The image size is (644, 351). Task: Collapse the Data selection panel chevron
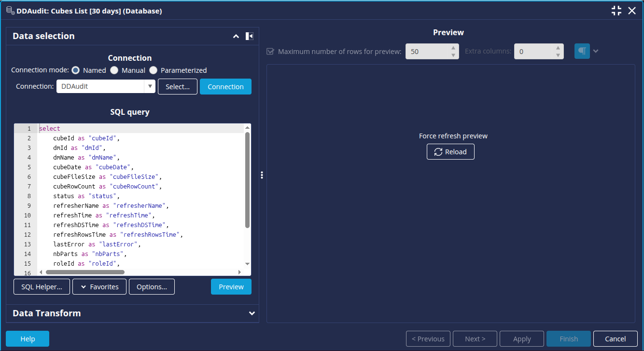pyautogui.click(x=236, y=36)
